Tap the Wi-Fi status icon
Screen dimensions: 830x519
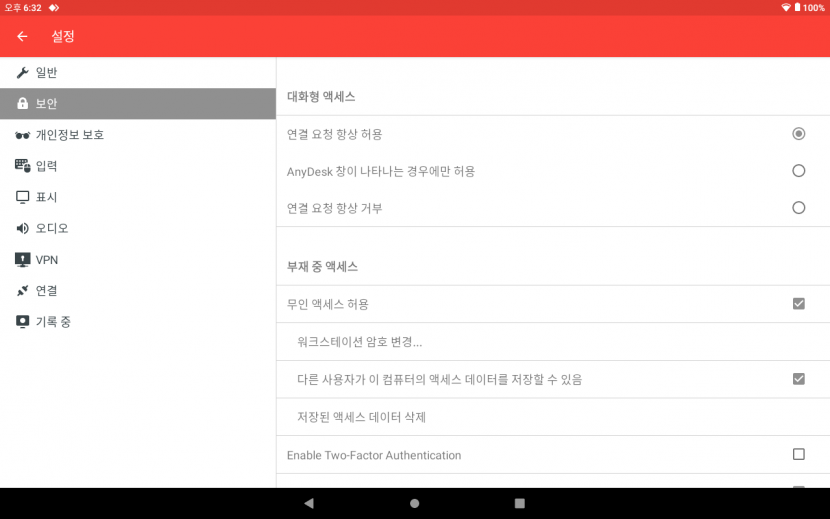tap(786, 7)
